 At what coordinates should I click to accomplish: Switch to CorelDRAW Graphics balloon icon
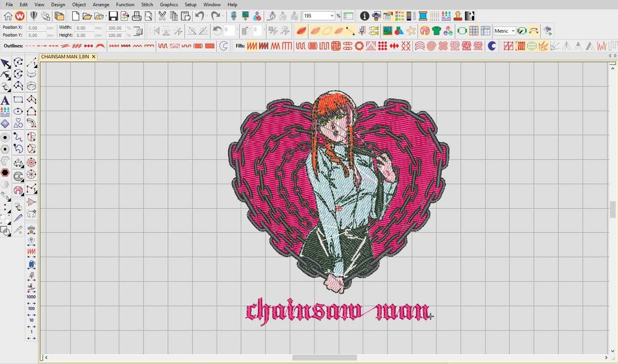(34, 16)
